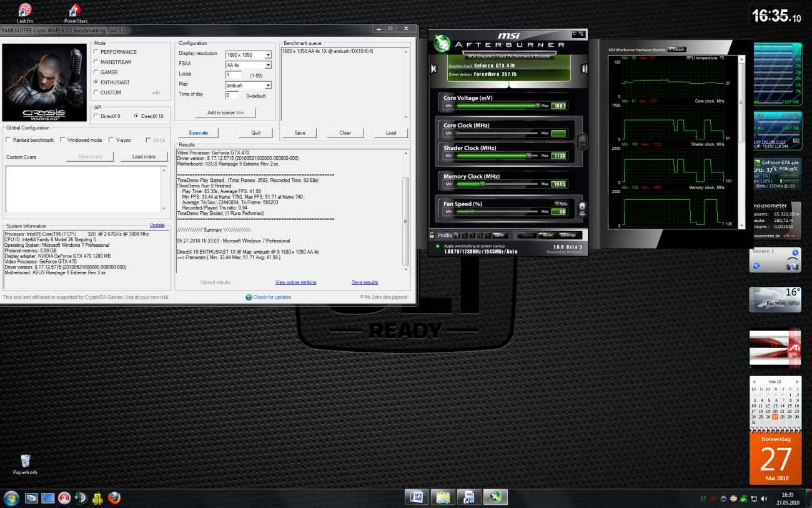Click play button on Bayern 1 radio gadget
This screenshot has width=812, height=508.
coord(795,253)
